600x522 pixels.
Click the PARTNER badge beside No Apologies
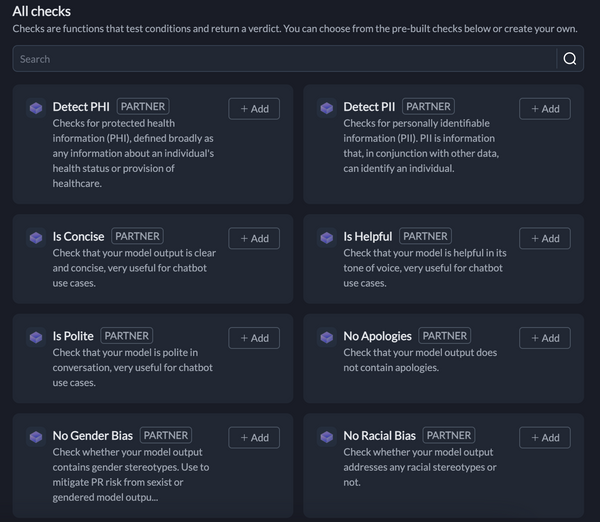click(445, 336)
